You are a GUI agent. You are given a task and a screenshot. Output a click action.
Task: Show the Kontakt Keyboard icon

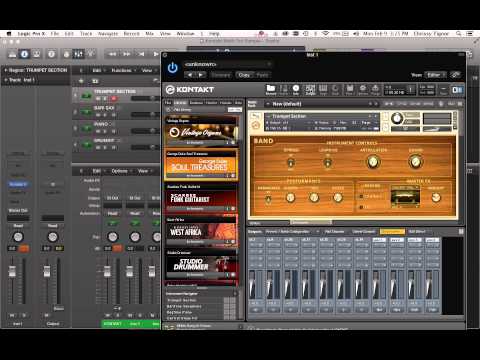tap(323, 89)
